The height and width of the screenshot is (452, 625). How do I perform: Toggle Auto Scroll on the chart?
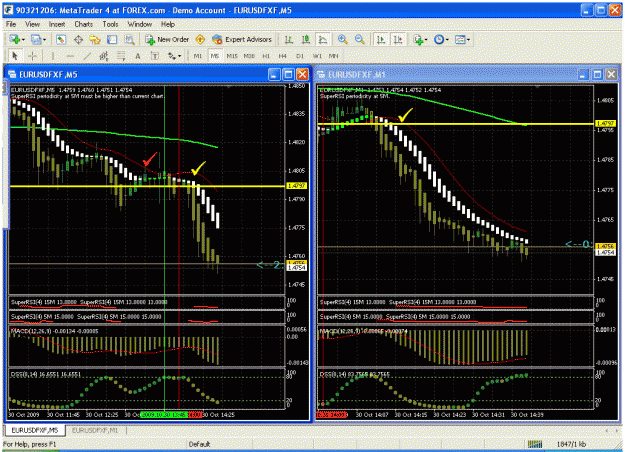[x=381, y=39]
